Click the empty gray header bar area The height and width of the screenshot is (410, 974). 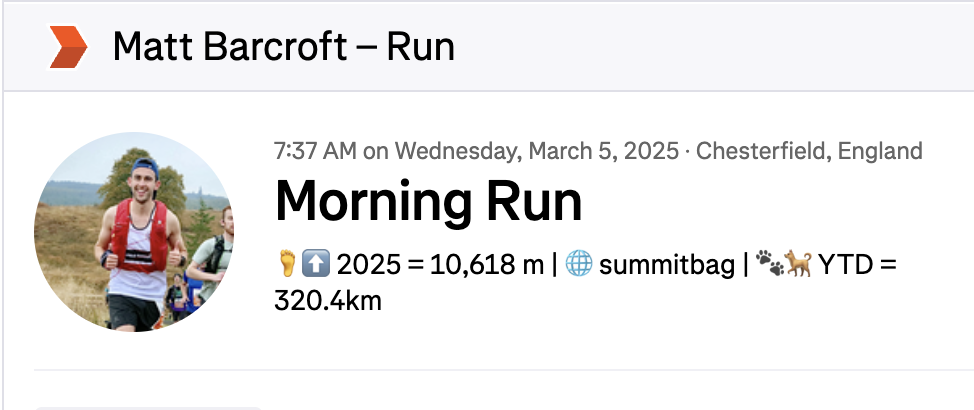pyautogui.click(x=714, y=47)
